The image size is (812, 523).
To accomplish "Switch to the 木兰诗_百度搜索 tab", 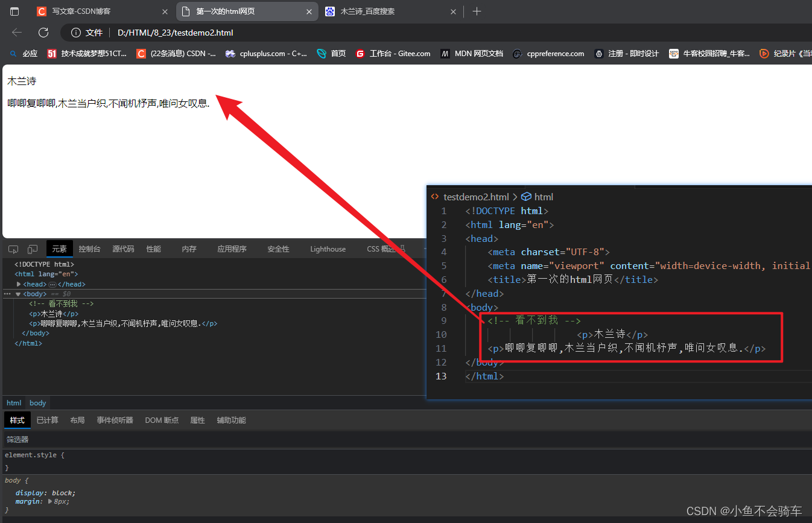I will pyautogui.click(x=391, y=11).
